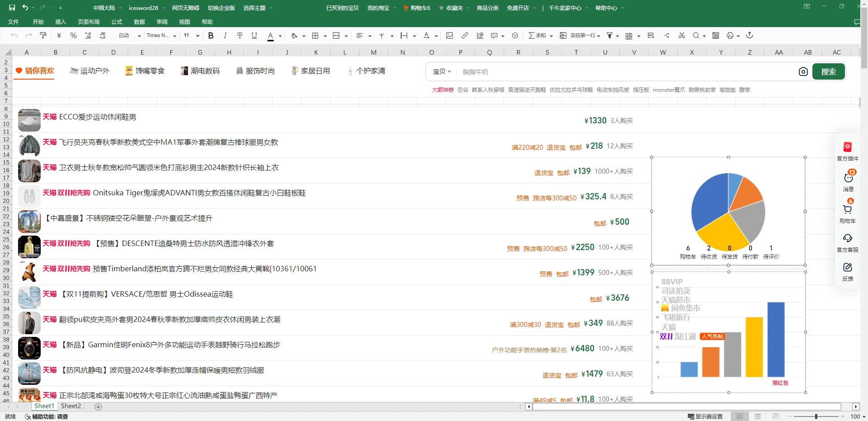Click the Garmin Fenix8 watch thumbnail
The width and height of the screenshot is (868, 421).
[x=29, y=348]
